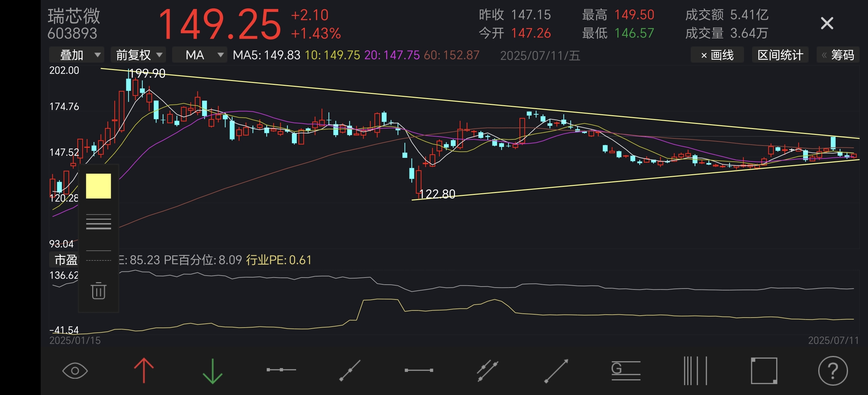This screenshot has width=868, height=395.
Task: Click the MA5: 149.83 value
Action: (266, 55)
